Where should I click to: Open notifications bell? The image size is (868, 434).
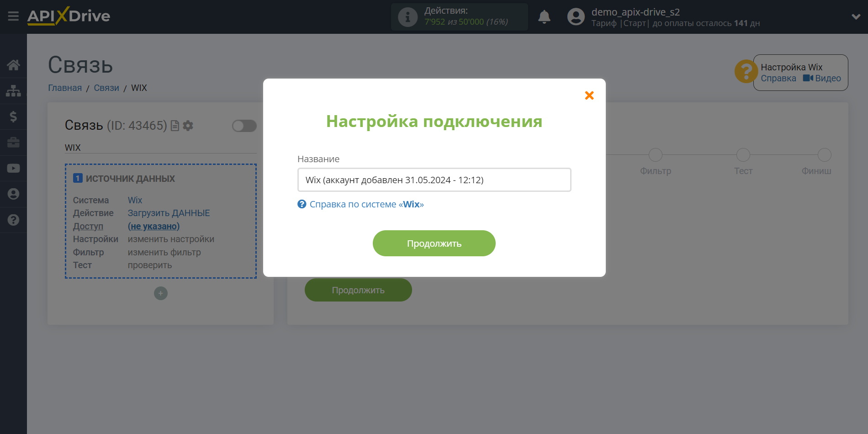[x=544, y=17]
